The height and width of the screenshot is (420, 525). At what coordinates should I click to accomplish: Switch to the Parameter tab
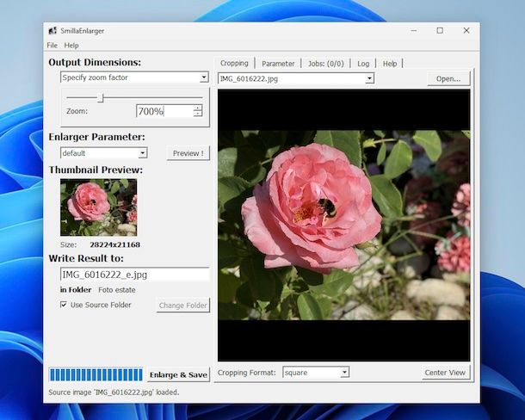coord(278,64)
